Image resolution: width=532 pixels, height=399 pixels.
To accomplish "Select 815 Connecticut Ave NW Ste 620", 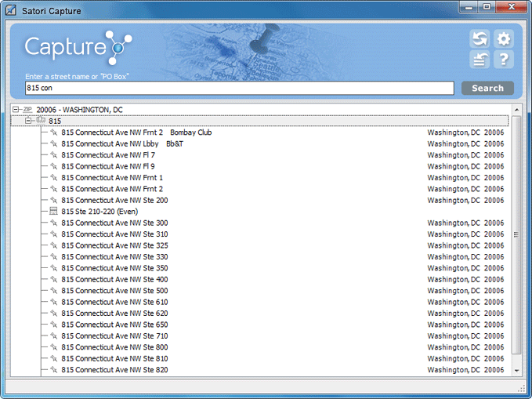I will (114, 313).
